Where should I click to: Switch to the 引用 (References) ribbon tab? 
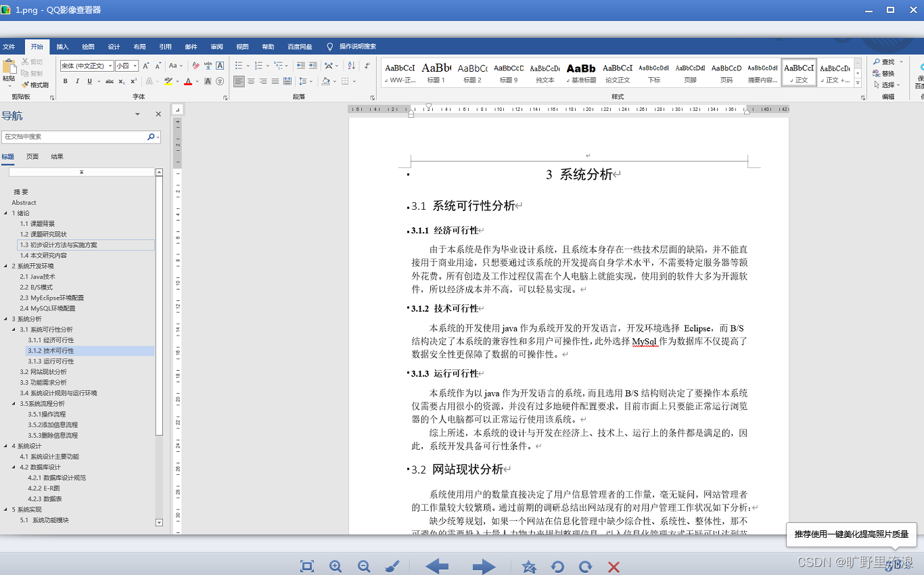pos(165,47)
